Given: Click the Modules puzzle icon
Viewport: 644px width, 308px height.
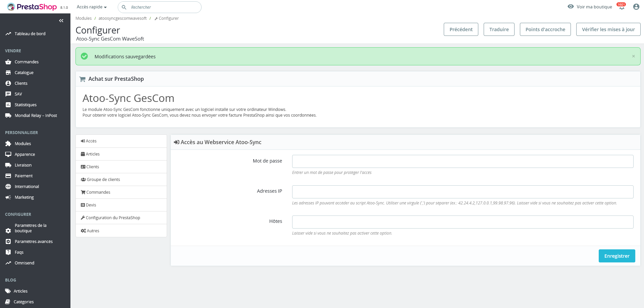Looking at the screenshot, I should (8, 144).
